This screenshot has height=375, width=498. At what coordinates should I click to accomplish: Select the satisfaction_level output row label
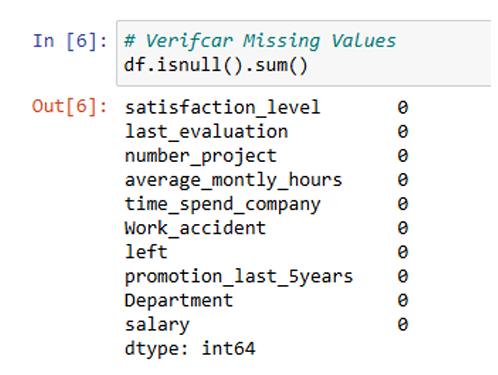pyautogui.click(x=222, y=108)
